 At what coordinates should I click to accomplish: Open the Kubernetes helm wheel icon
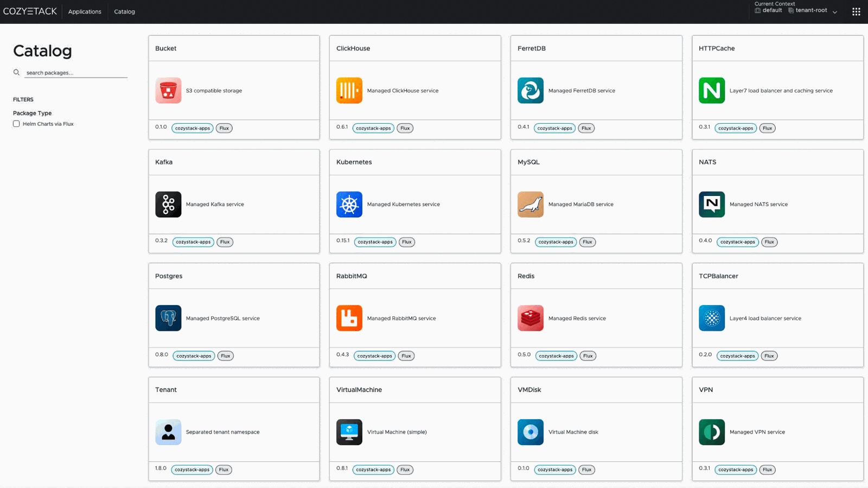point(349,205)
